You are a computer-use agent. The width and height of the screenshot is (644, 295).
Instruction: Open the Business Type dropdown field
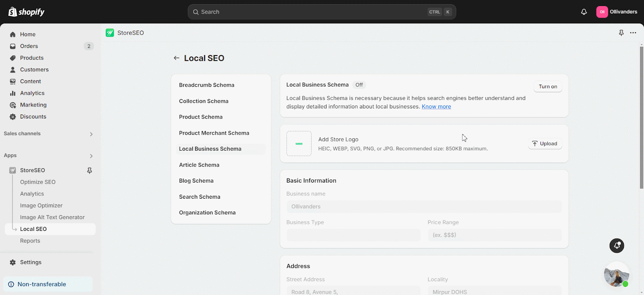pos(353,235)
